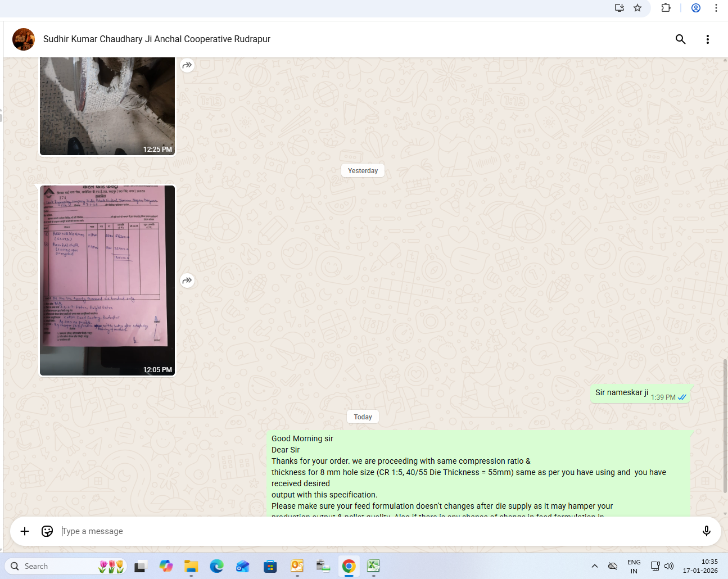Forward the pink invoice photo

[x=187, y=281]
